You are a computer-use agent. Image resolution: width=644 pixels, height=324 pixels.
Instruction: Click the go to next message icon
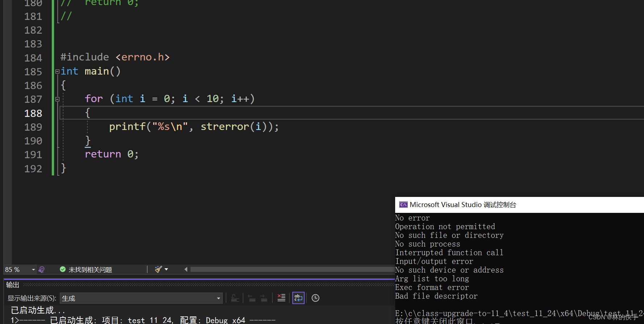coord(264,298)
